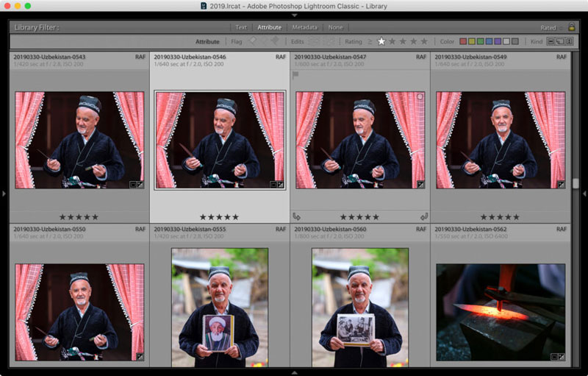Screen dimensions: 588x376
Task: Toggle the one-star rating filter
Action: [x=381, y=42]
